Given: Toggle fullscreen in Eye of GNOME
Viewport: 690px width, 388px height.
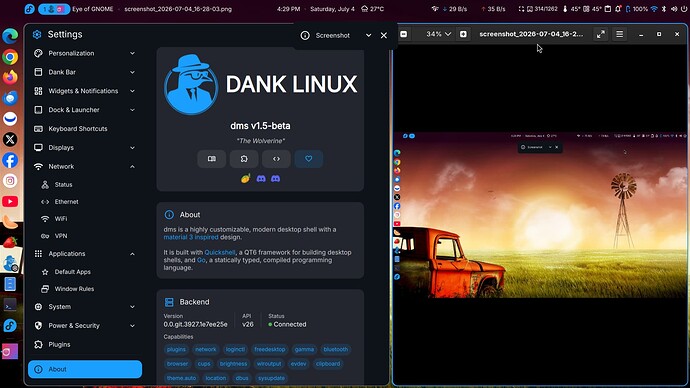Looking at the screenshot, I should [601, 34].
